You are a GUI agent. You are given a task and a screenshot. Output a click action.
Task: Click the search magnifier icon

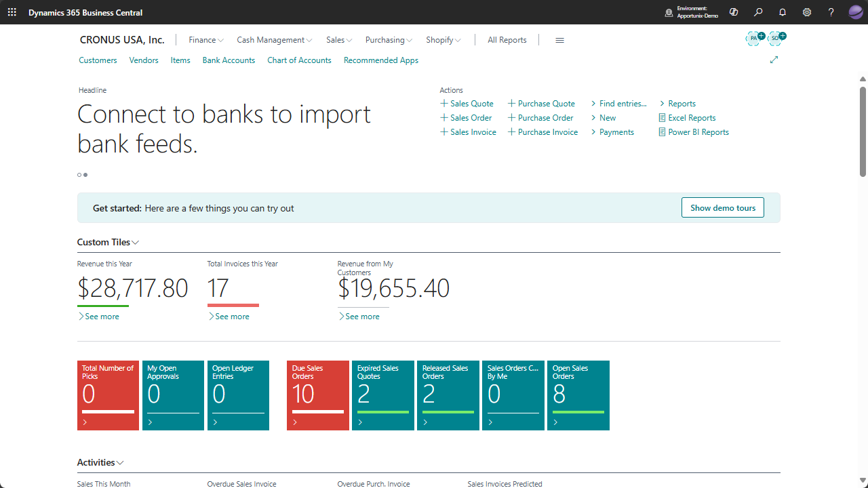click(758, 12)
